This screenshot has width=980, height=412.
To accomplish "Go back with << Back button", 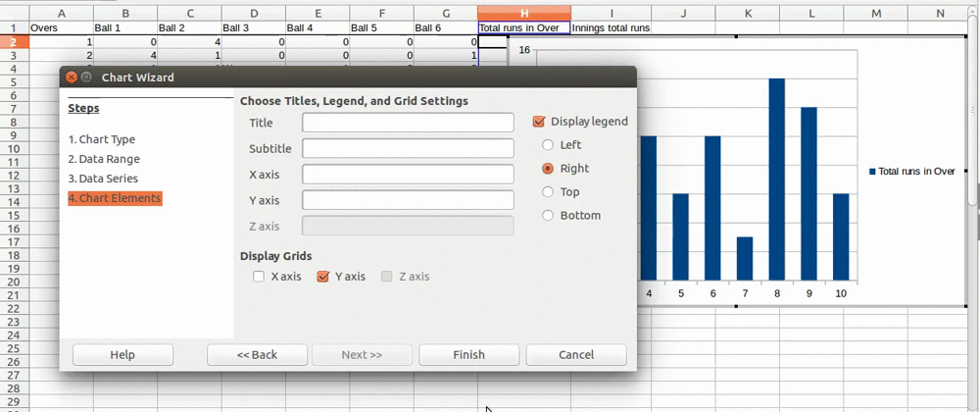I will tap(257, 355).
